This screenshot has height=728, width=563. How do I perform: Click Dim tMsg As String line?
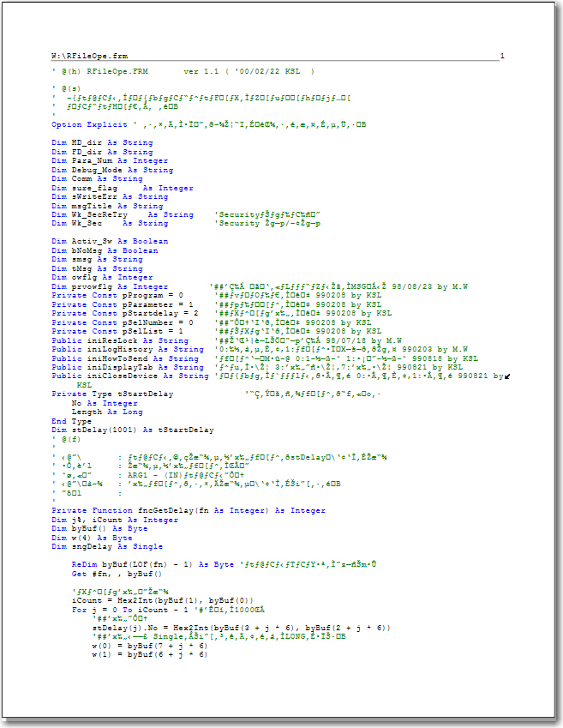click(97, 269)
